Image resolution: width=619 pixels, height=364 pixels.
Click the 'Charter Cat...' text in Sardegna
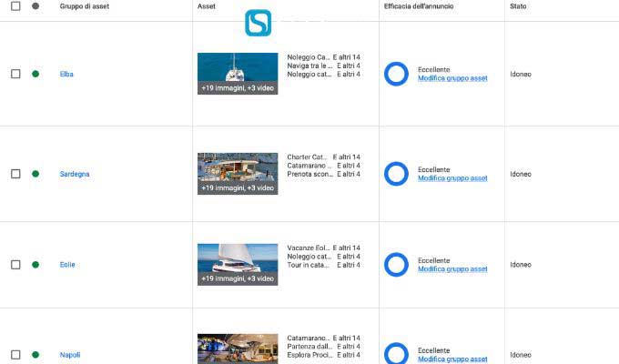click(x=307, y=157)
